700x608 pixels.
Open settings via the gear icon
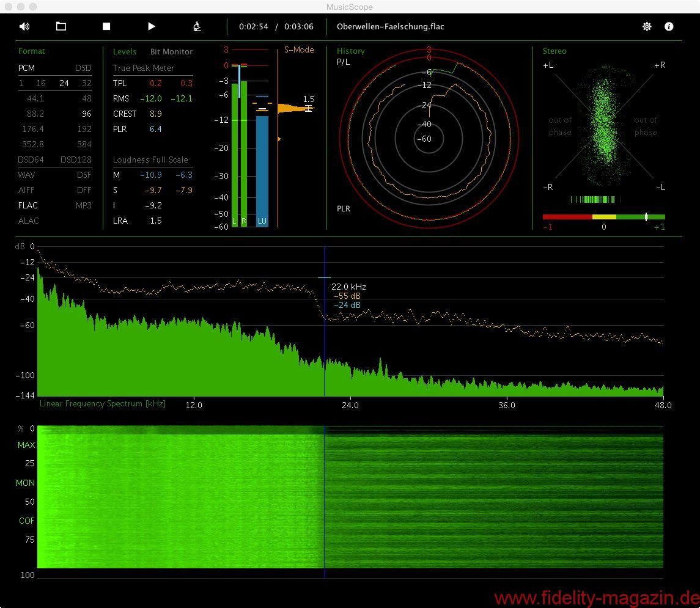pyautogui.click(x=647, y=26)
